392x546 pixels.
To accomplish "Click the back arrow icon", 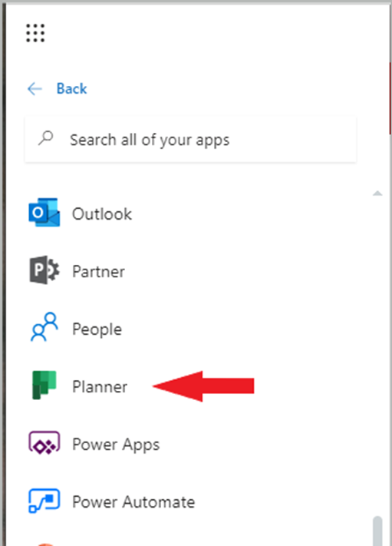I will (35, 89).
